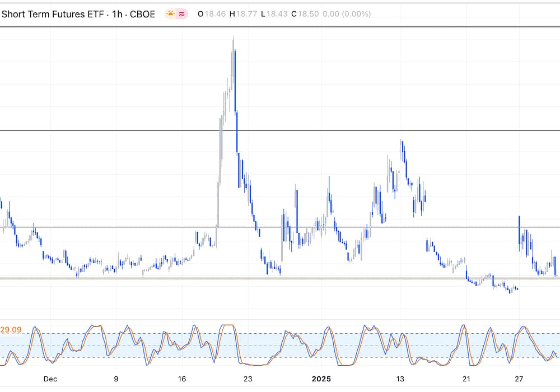Click the open price value 18.46
Viewport: 560px width, 392px height.
click(216, 14)
